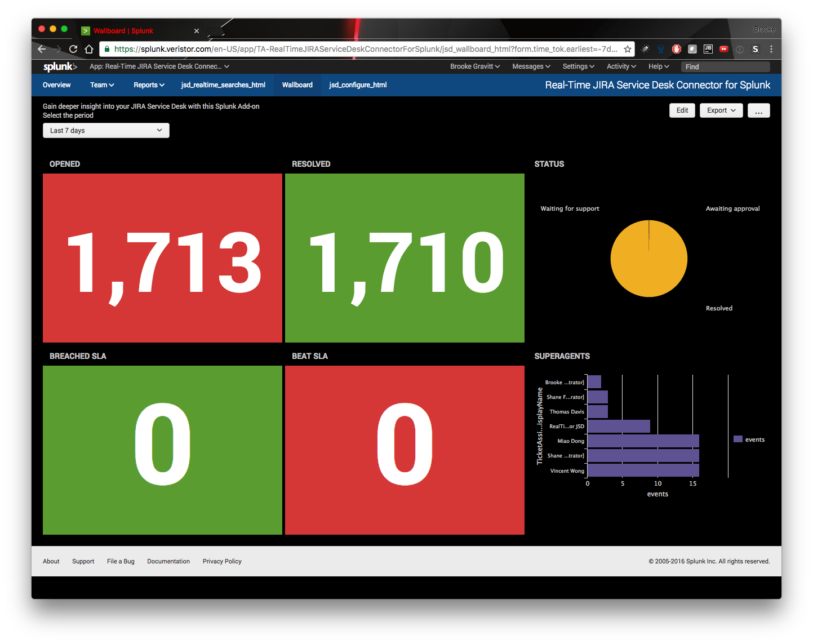
Task: Open the red shield extension icon
Action: (677, 49)
